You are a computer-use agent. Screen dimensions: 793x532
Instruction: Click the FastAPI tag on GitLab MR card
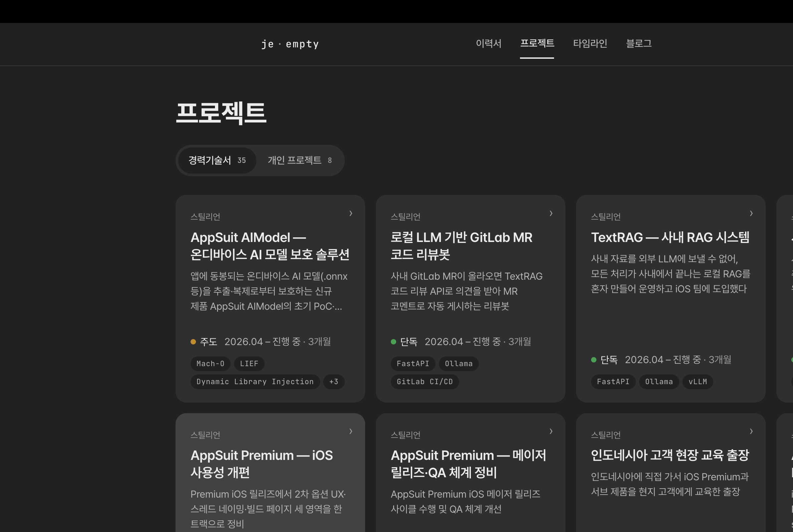tap(413, 364)
